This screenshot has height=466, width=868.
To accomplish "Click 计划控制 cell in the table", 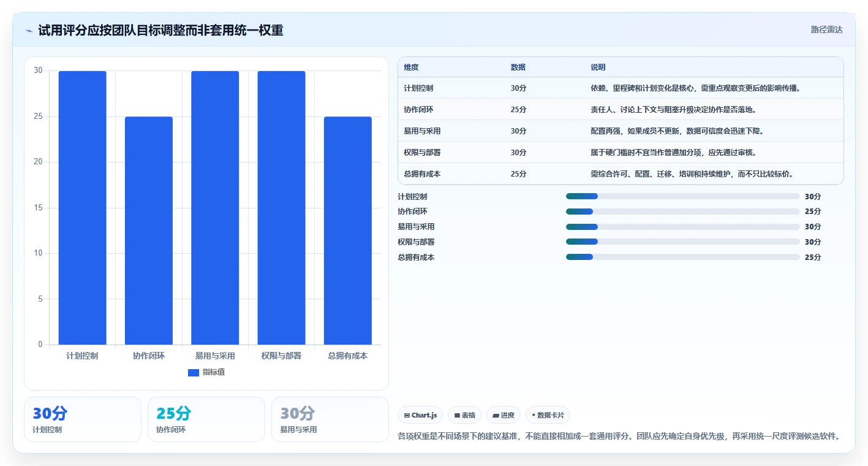I will click(419, 88).
